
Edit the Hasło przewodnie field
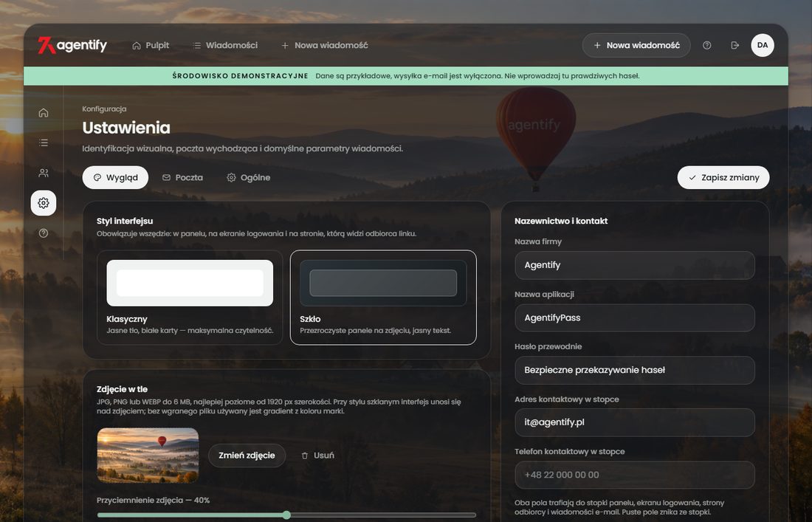pos(635,370)
